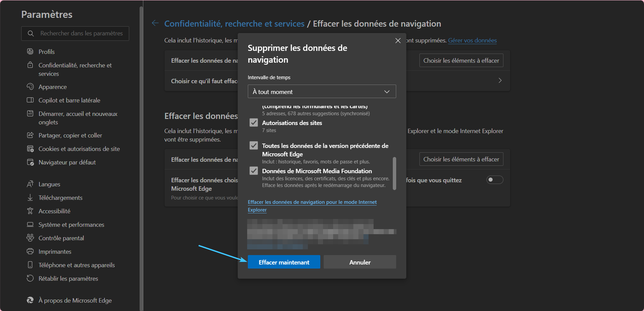Open the Gérer vos données link
This screenshot has width=644, height=311.
click(472, 40)
